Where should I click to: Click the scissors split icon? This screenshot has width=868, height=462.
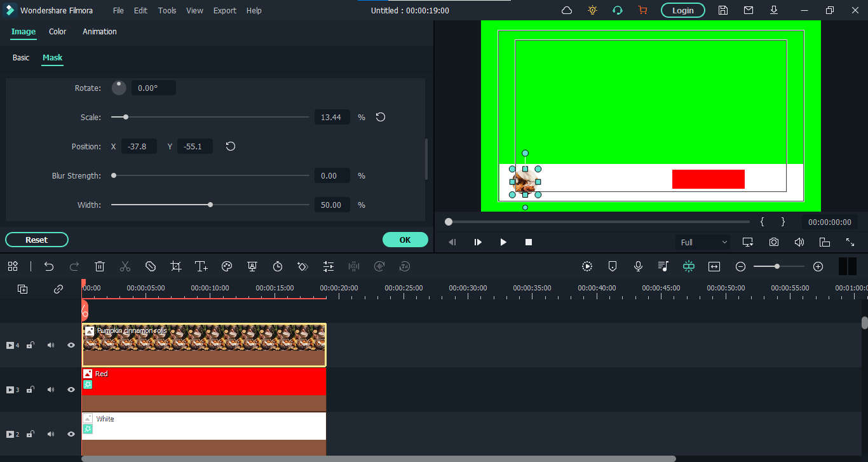[x=125, y=266]
